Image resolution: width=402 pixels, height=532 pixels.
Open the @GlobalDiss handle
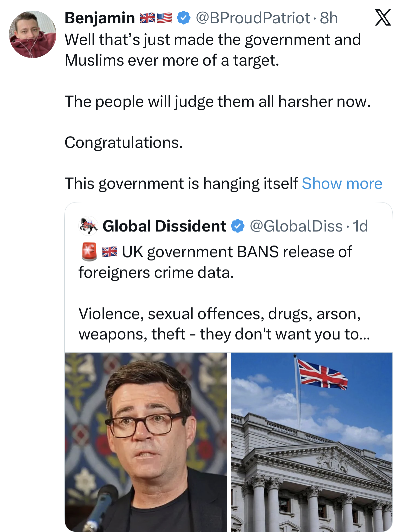point(296,226)
